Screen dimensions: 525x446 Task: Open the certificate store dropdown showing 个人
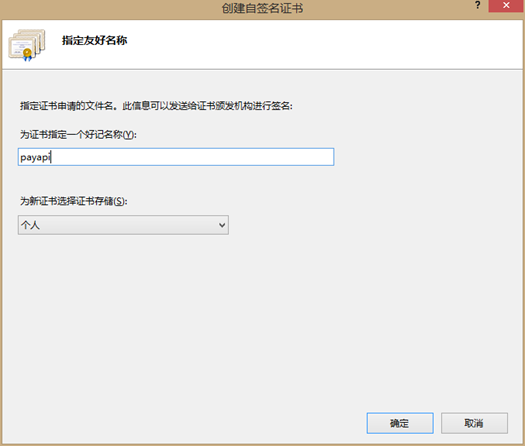[x=123, y=225]
